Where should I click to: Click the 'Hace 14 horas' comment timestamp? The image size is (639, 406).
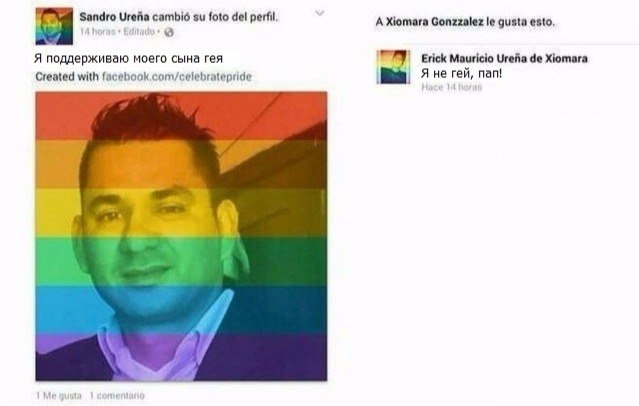[x=452, y=87]
